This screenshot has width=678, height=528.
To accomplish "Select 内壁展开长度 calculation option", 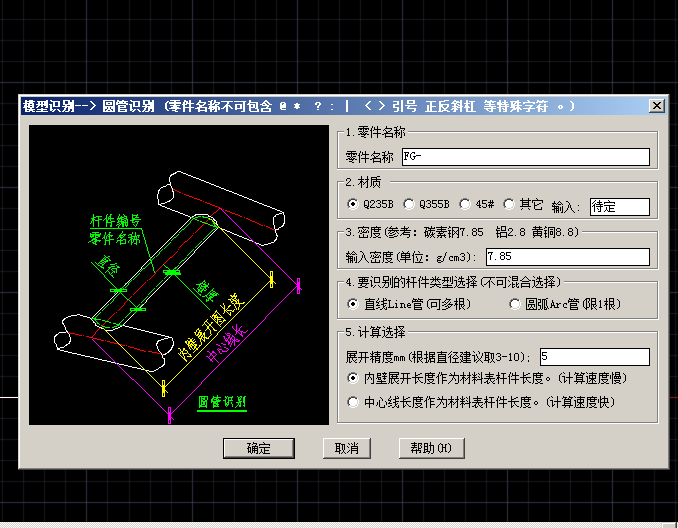I will coord(353,378).
